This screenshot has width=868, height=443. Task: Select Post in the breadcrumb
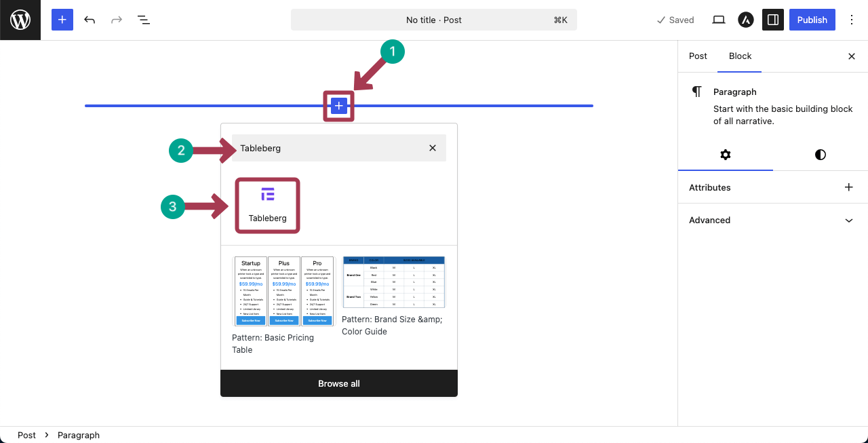pyautogui.click(x=27, y=435)
